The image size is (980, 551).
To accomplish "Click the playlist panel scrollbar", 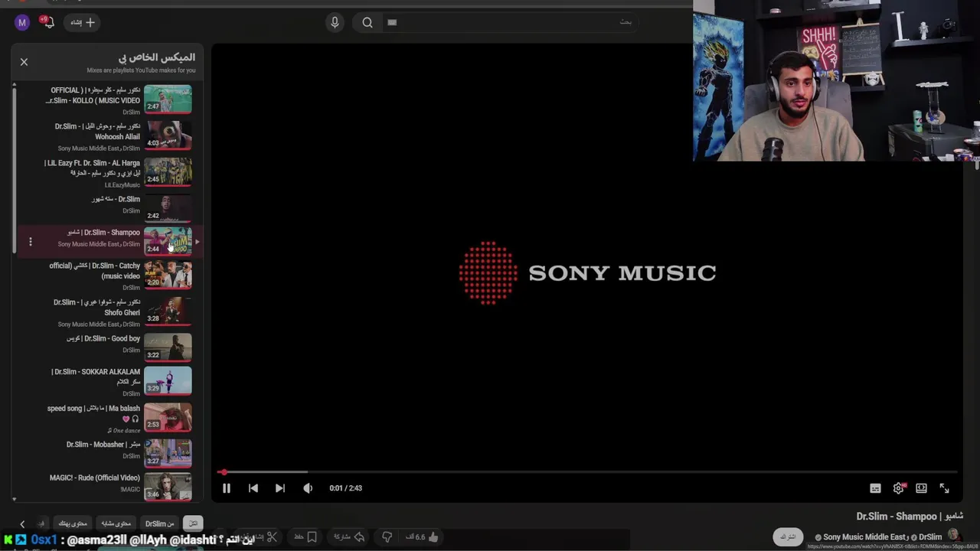I will 15,169.
